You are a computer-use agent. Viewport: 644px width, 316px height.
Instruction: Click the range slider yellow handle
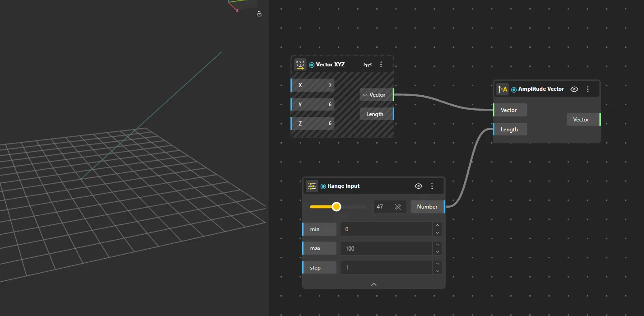(x=336, y=207)
